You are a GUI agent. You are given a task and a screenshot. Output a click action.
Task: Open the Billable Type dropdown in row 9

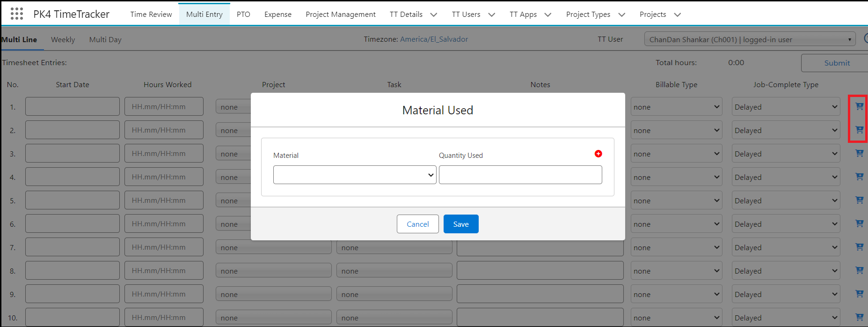point(676,294)
